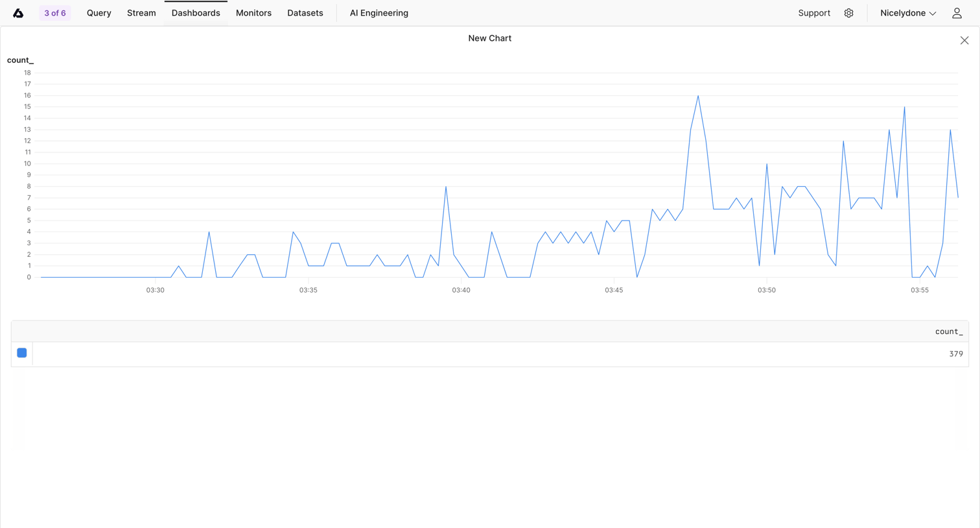This screenshot has height=528, width=980.
Task: Click the chart peak at 16
Action: pyautogui.click(x=698, y=96)
